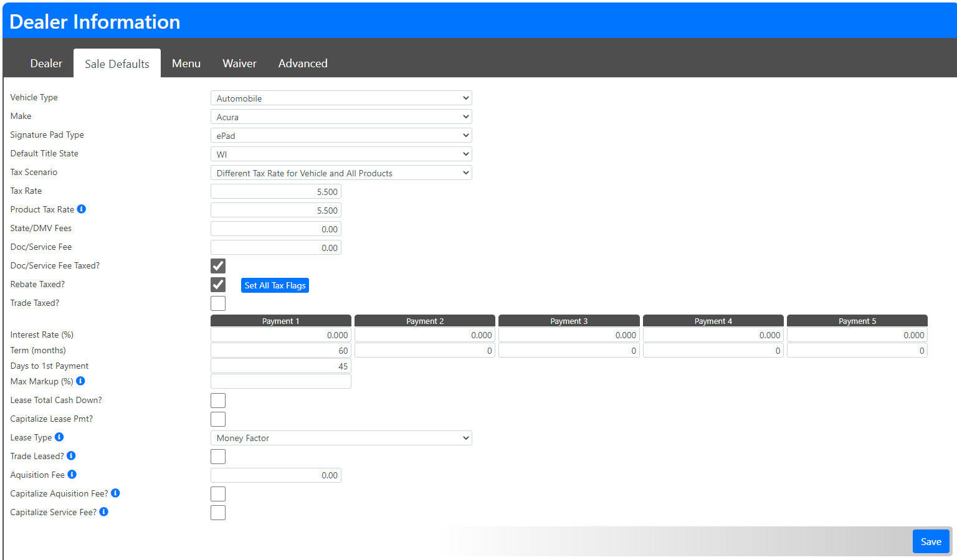The image size is (957, 560).
Task: Expand Signature Pad Type dropdown
Action: (x=341, y=136)
